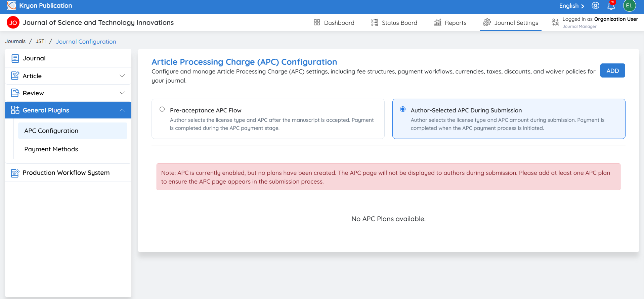Click the Kryon Publication logo icon

click(x=11, y=6)
